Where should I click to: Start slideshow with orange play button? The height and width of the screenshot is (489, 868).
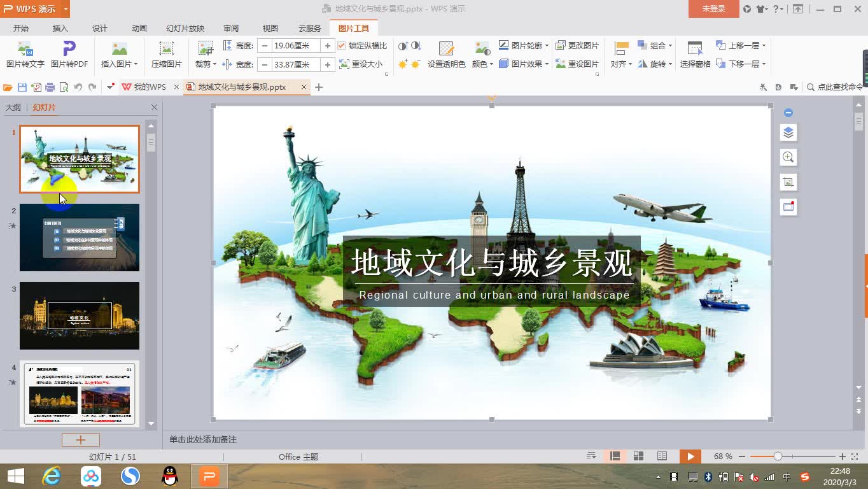pos(690,457)
